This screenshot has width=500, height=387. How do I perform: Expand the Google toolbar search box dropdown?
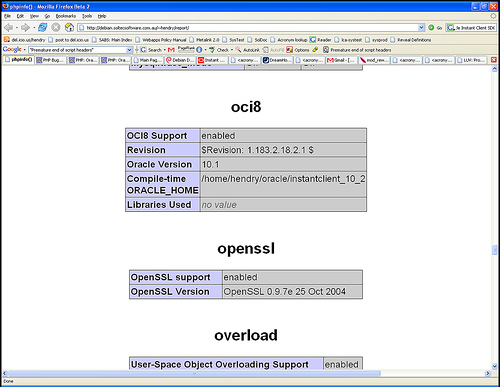pos(129,50)
